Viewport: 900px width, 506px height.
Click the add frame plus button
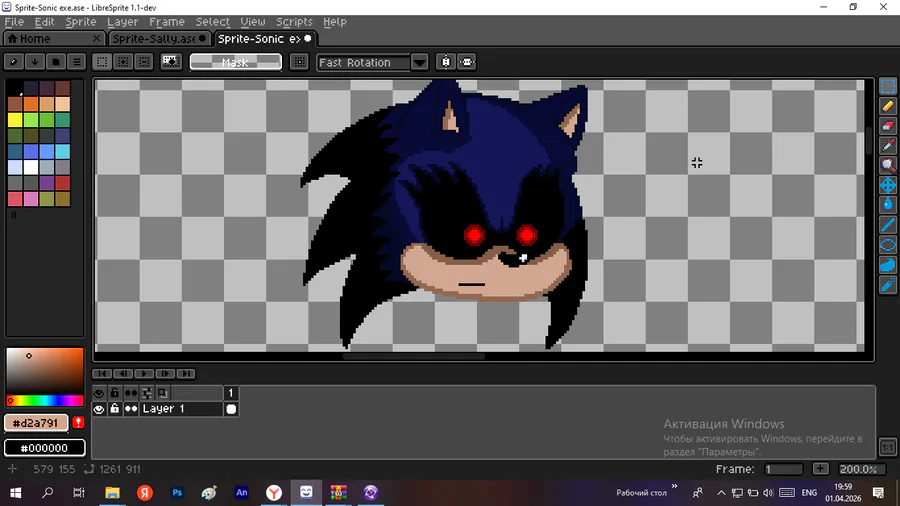point(820,469)
